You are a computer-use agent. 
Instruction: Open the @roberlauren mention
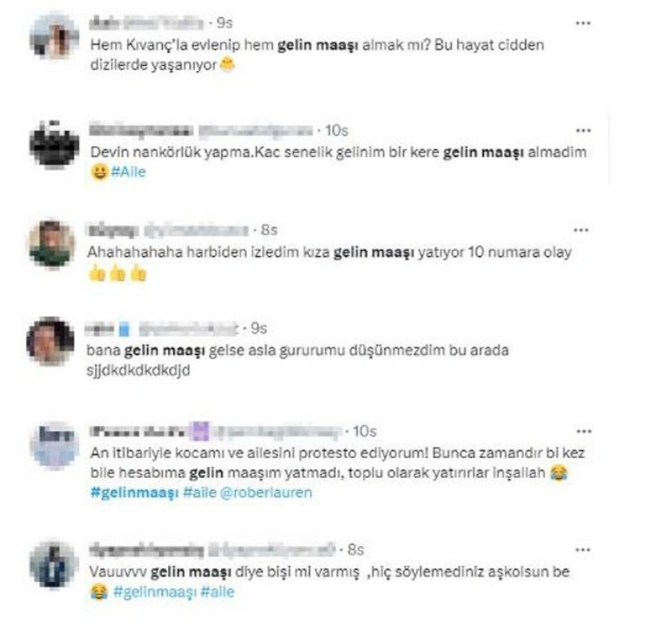pos(266,492)
